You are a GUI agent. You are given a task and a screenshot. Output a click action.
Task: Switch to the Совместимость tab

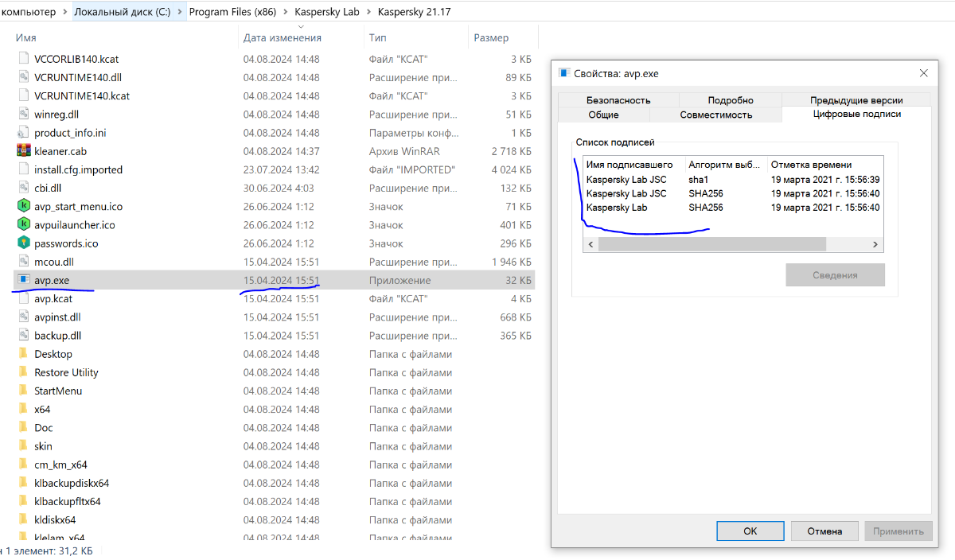(716, 115)
